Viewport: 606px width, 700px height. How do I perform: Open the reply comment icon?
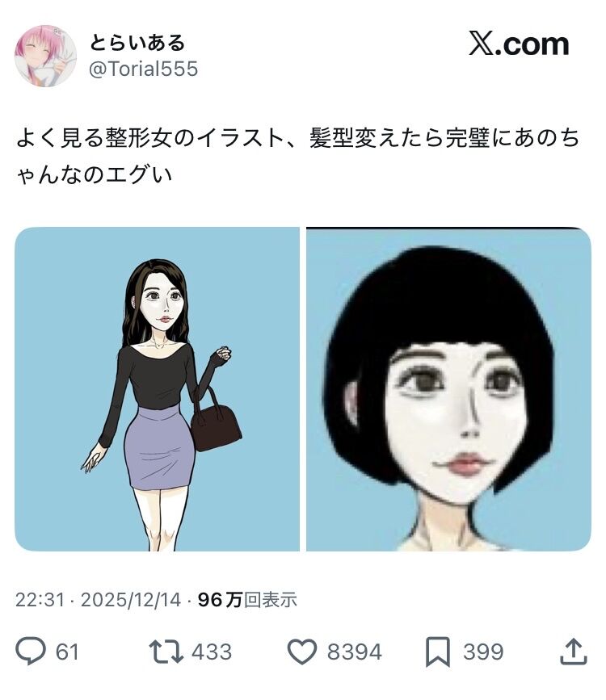[x=31, y=652]
